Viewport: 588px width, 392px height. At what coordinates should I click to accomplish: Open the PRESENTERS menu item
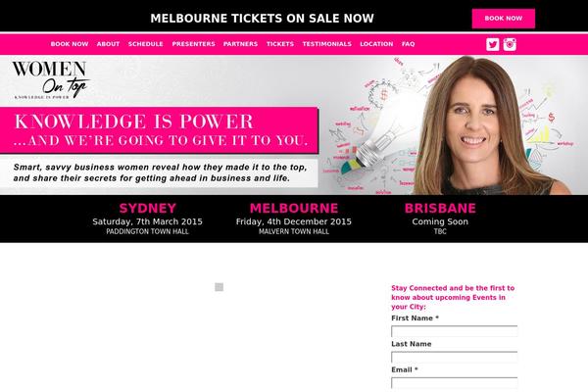(193, 44)
